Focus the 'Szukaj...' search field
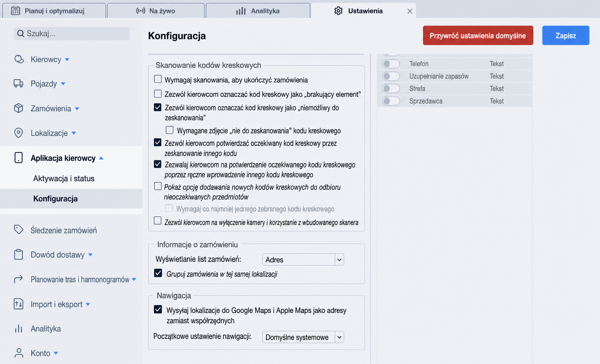600x364 pixels. tap(72, 34)
